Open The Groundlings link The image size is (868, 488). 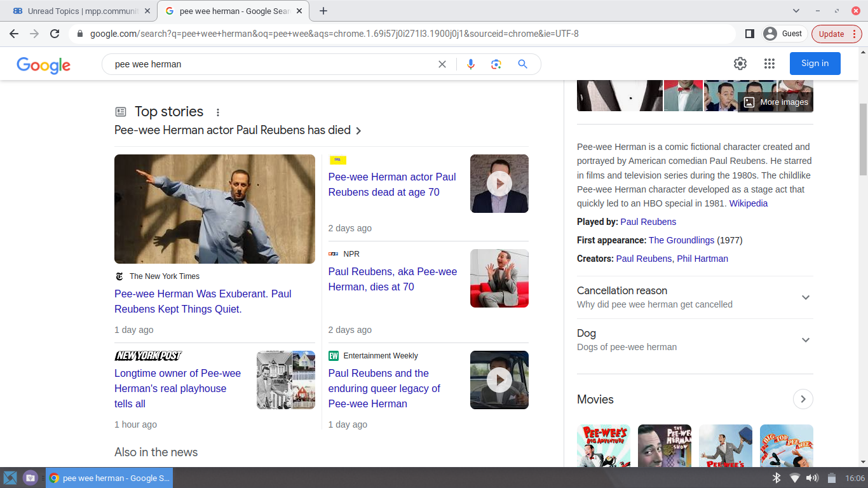(681, 240)
